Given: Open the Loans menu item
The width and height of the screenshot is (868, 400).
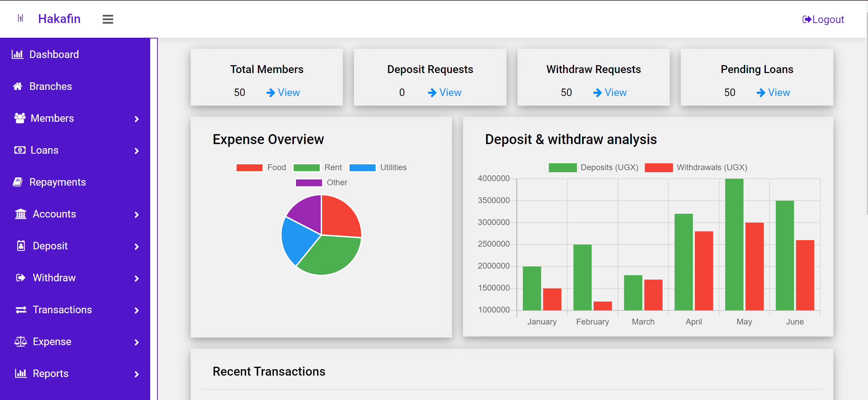Looking at the screenshot, I should pos(75,150).
